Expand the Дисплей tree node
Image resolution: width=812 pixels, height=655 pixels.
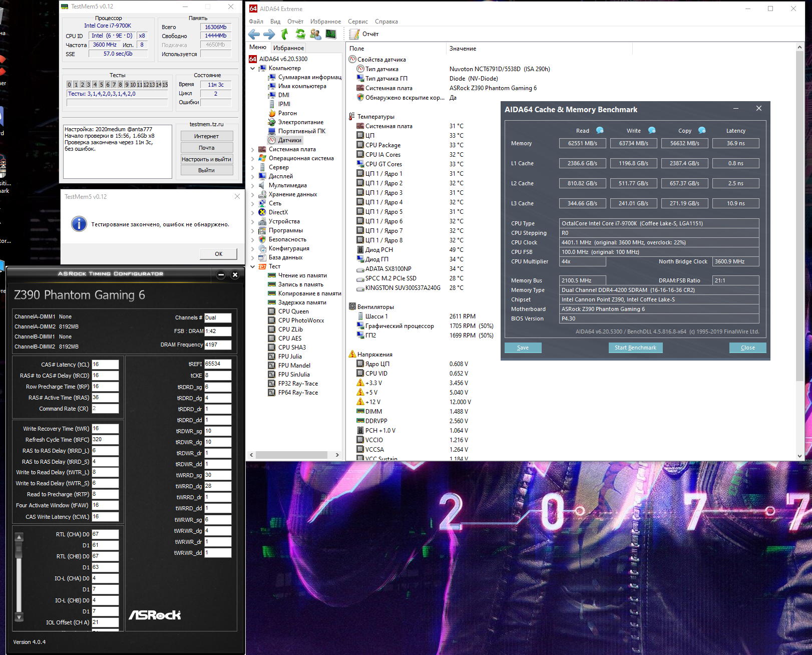(x=253, y=176)
